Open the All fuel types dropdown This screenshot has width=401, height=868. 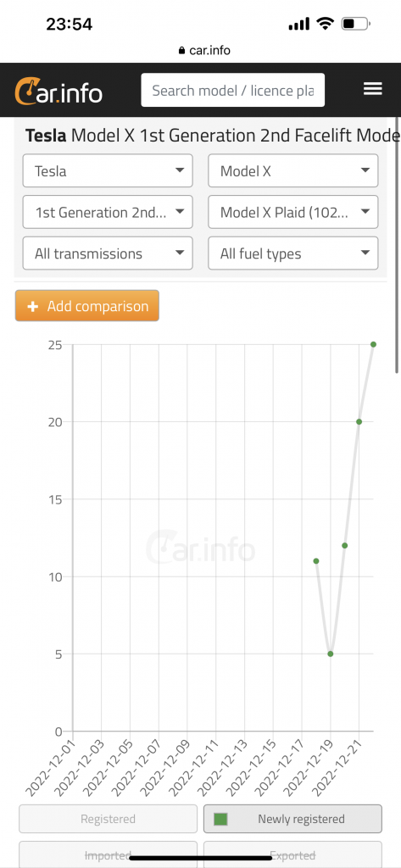click(293, 253)
